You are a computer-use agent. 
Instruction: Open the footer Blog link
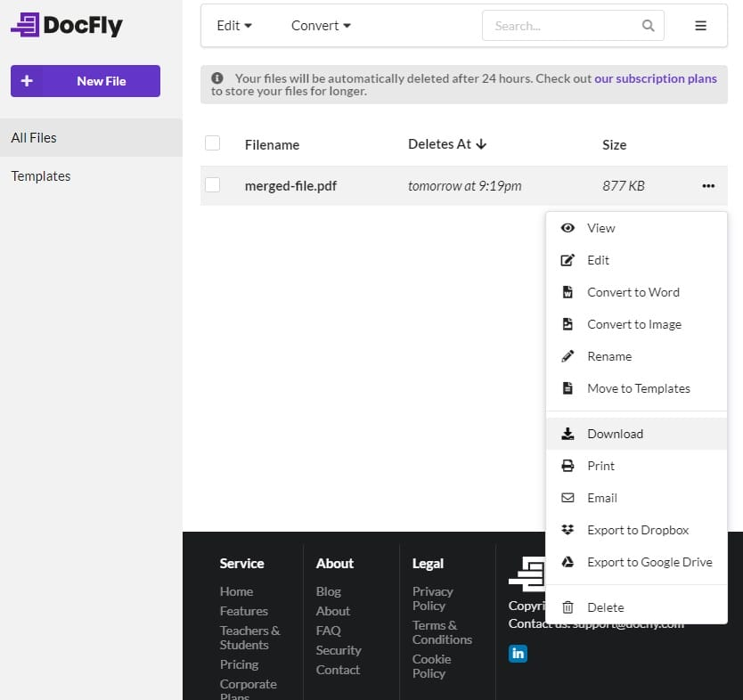click(x=329, y=591)
